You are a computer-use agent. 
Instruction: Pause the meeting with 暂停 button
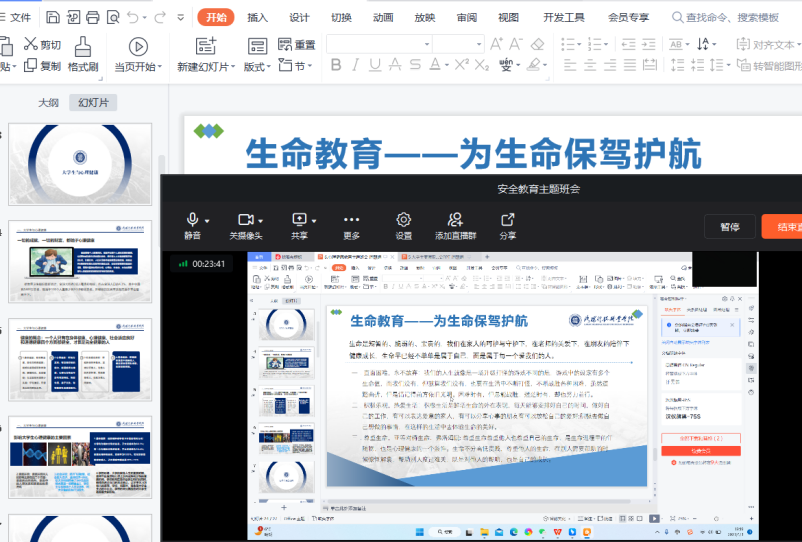729,227
